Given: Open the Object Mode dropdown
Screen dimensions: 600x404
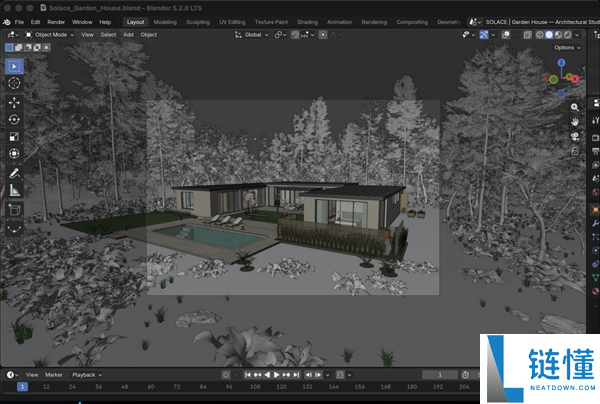Looking at the screenshot, I should (50, 35).
